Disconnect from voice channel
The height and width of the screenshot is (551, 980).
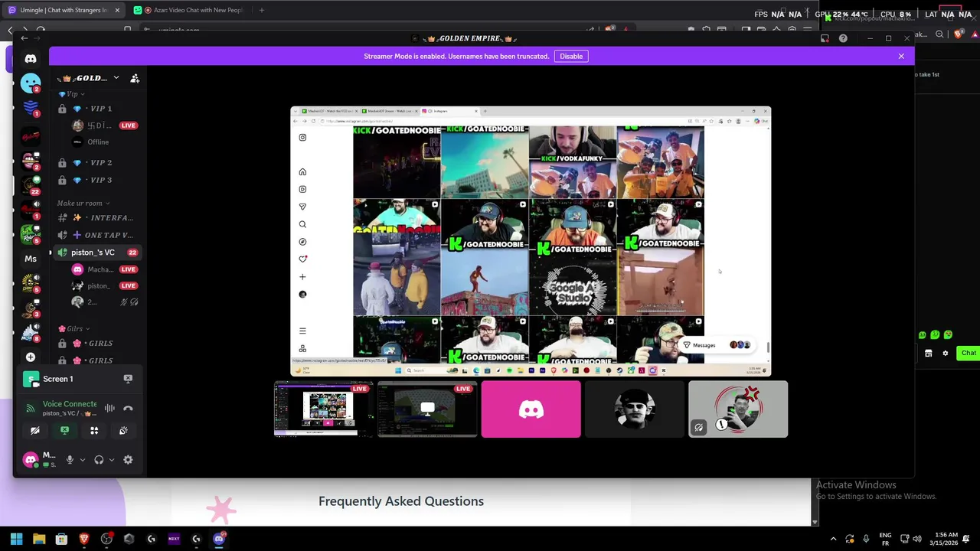click(x=128, y=409)
